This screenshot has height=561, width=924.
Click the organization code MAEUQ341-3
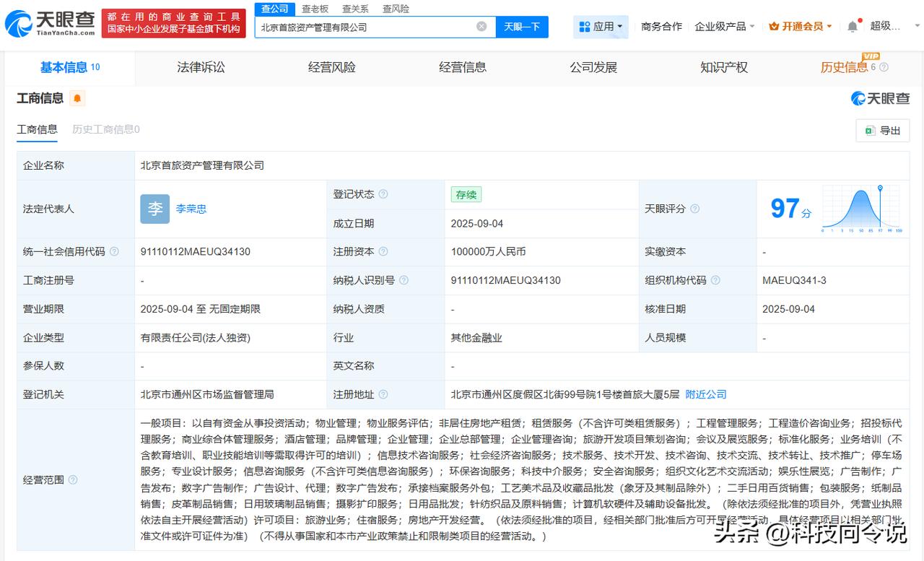tap(795, 280)
